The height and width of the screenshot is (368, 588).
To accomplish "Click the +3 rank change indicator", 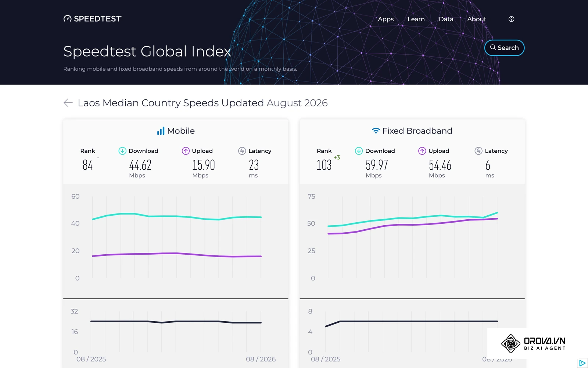I will [337, 158].
